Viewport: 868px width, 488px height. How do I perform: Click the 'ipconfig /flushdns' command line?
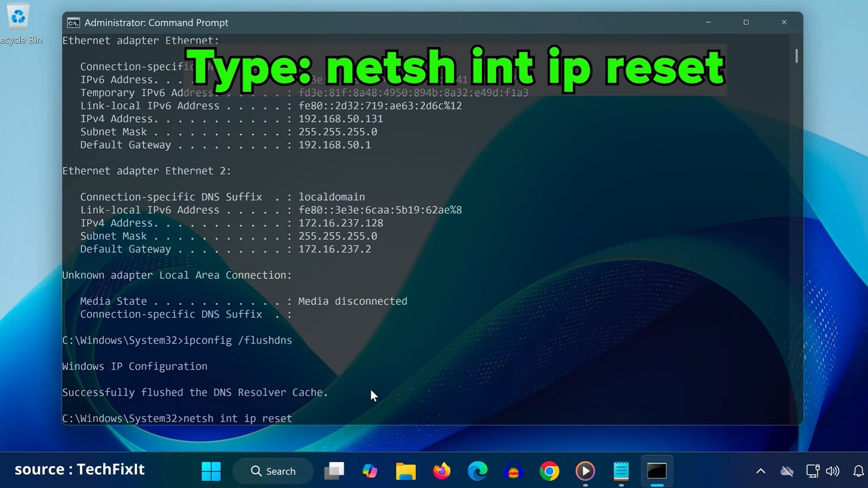click(x=177, y=340)
